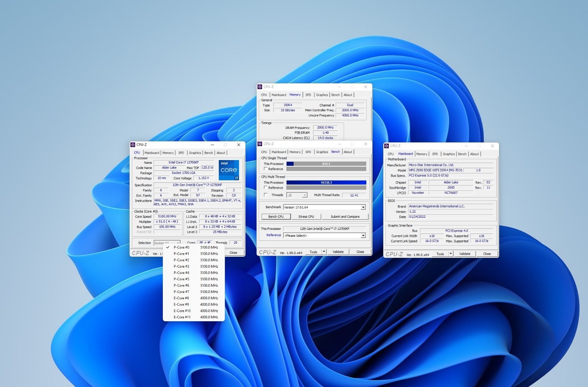Click Mainboard Model field MPG Z690 EDGE

436,170
